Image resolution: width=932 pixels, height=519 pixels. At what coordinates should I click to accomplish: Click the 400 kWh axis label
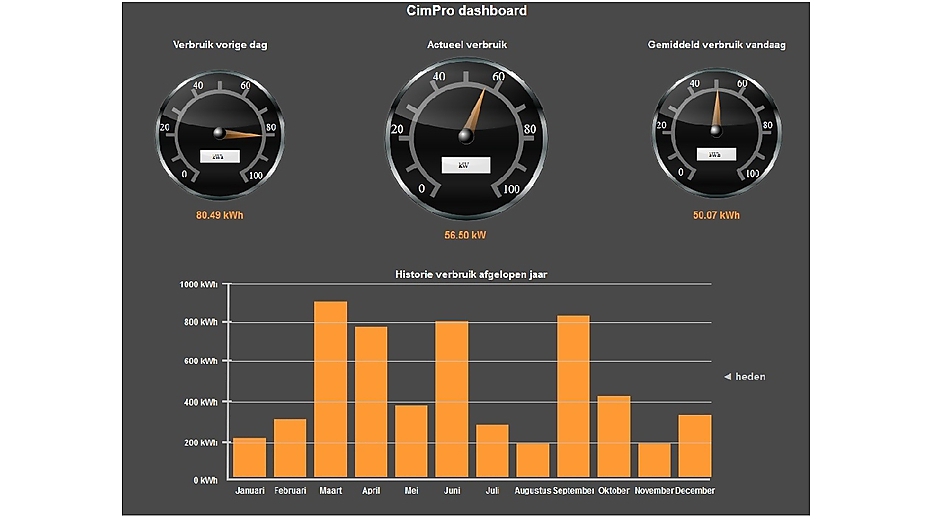click(201, 402)
